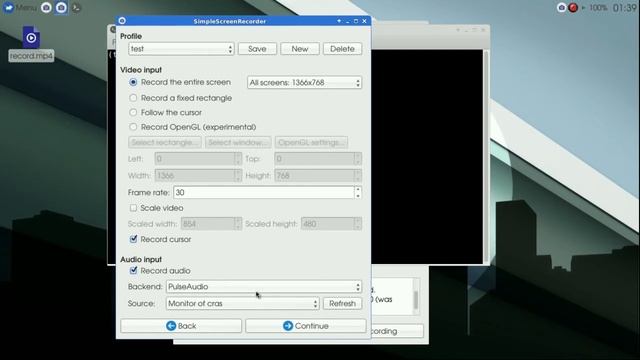Uncheck the Record cursor checkbox

[x=133, y=239]
